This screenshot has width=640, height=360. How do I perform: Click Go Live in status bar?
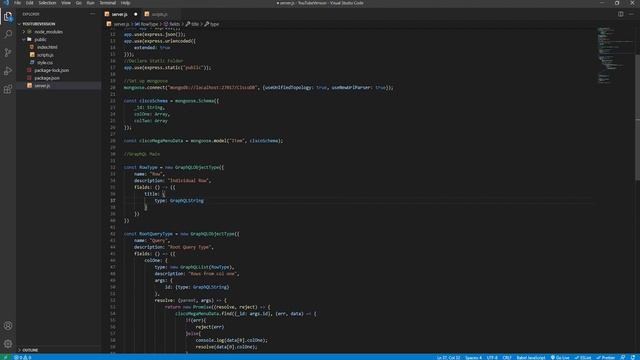coord(560,357)
